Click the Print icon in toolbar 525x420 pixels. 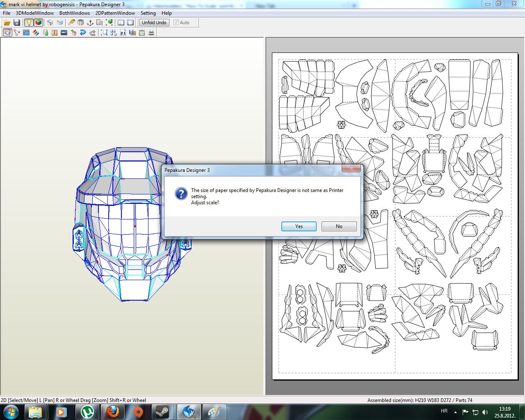151,32
